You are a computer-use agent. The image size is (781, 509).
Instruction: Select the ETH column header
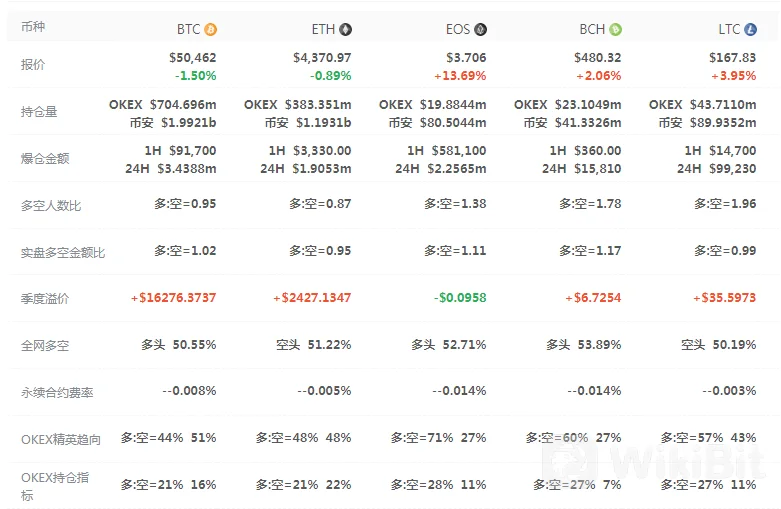pyautogui.click(x=323, y=30)
